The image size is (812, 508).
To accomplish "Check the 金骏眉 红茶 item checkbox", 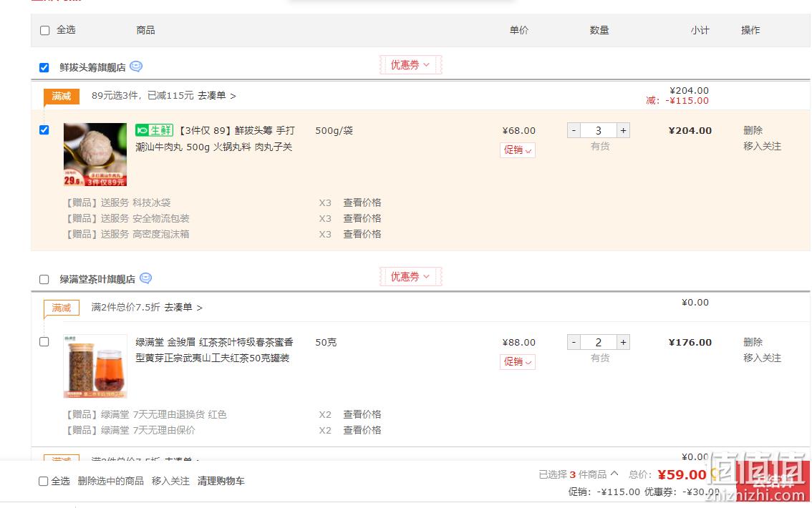I will tap(44, 342).
